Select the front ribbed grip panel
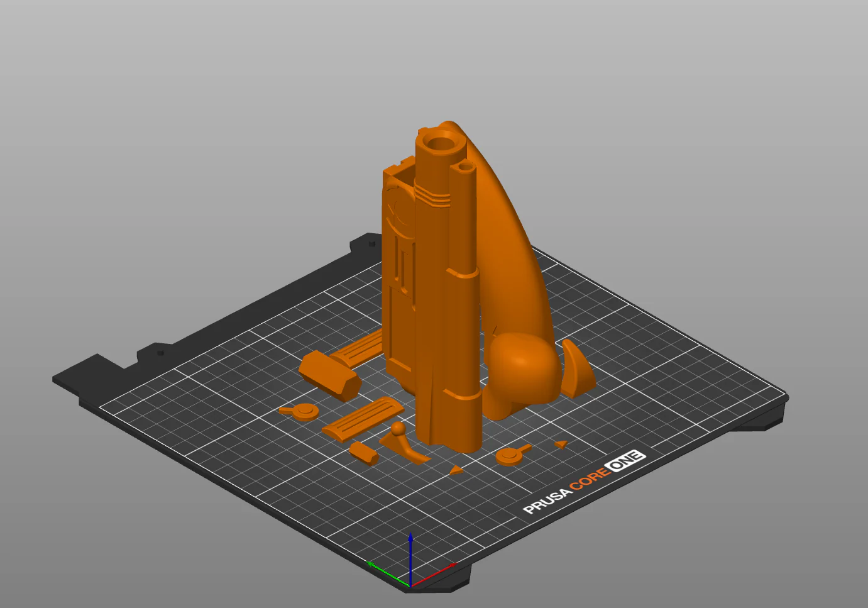 [363, 419]
